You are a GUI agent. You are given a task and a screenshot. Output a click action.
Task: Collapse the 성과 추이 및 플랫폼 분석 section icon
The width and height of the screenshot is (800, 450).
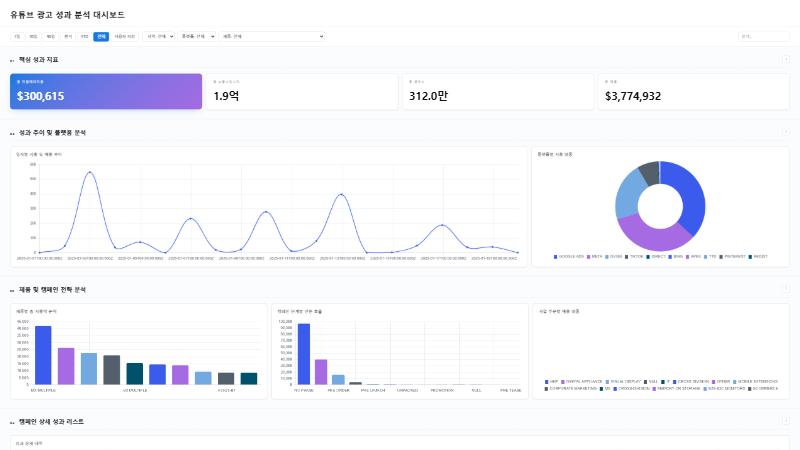tap(785, 132)
